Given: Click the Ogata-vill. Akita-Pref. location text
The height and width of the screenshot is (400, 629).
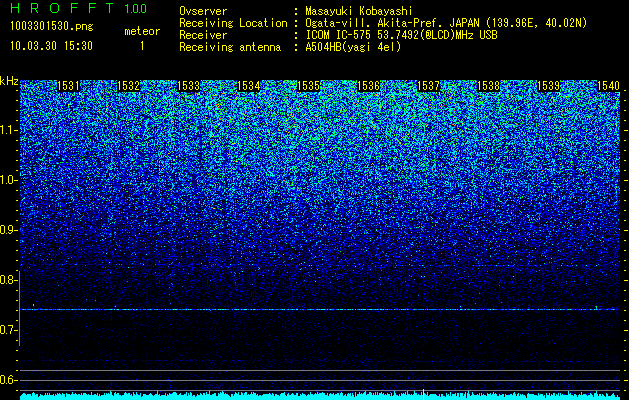Looking at the screenshot, I should 446,23.
